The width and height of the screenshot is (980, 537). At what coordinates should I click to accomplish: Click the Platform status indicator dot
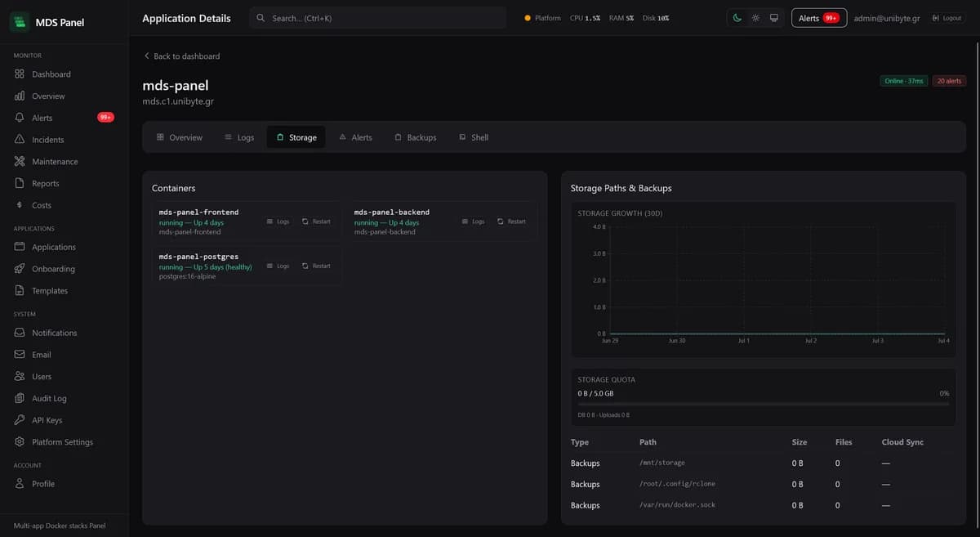click(528, 18)
